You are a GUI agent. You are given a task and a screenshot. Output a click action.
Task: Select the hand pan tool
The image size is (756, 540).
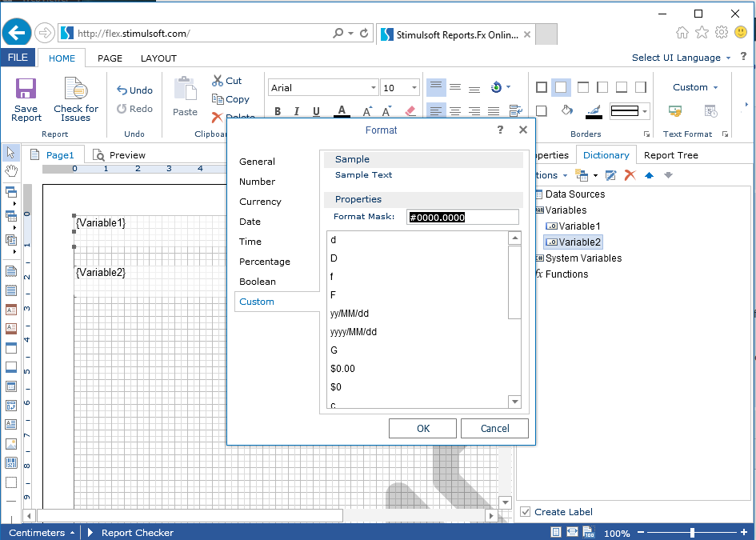pos(11,170)
